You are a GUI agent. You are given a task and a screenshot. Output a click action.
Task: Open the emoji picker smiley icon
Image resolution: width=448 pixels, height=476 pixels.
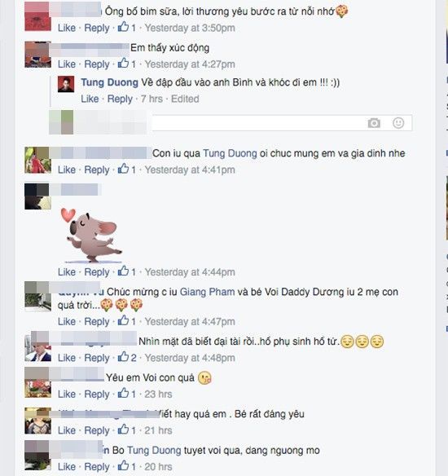398,123
